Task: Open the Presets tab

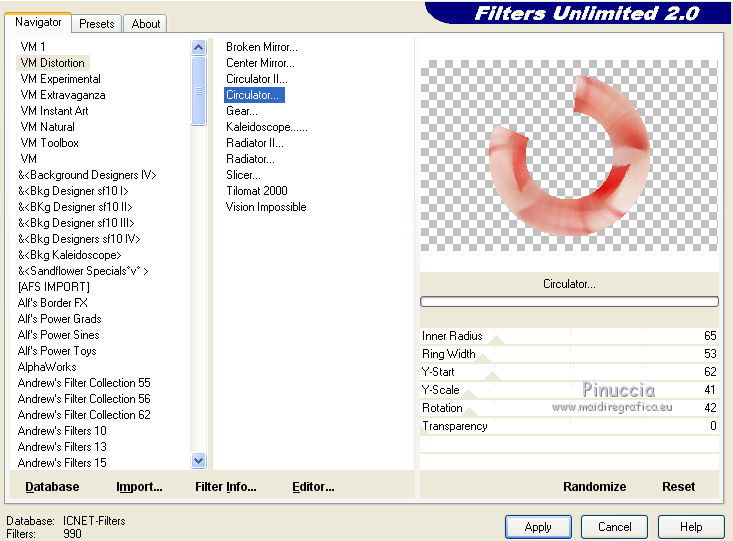Action: click(x=96, y=24)
